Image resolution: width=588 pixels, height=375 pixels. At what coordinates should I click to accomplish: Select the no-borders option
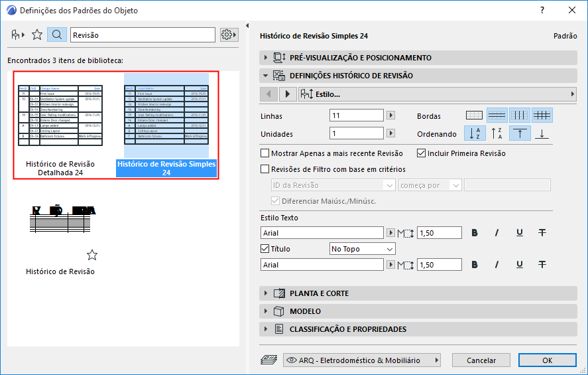click(474, 115)
